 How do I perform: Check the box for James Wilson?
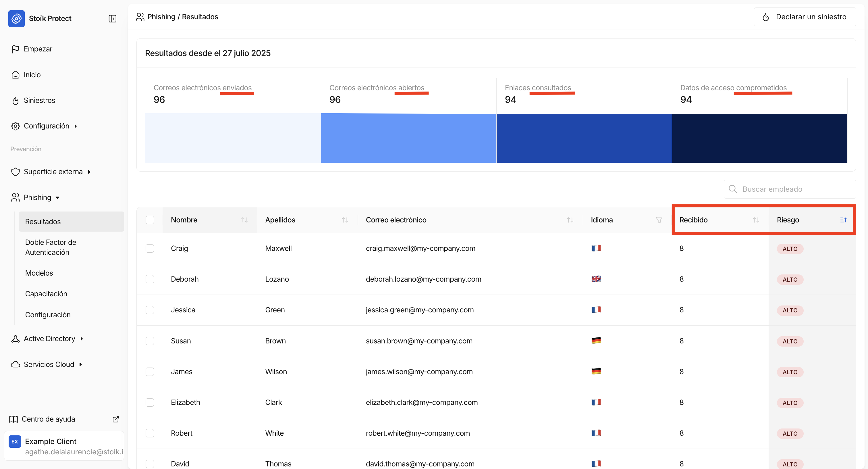[150, 372]
